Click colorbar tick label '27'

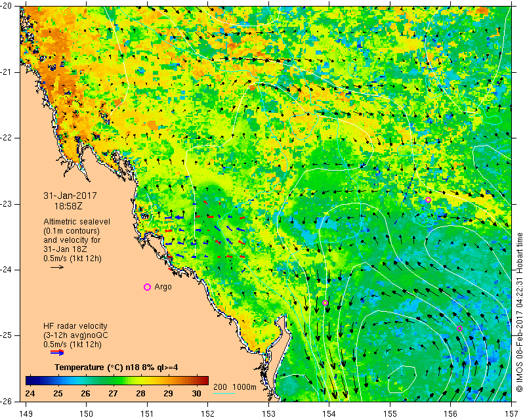[113, 393]
